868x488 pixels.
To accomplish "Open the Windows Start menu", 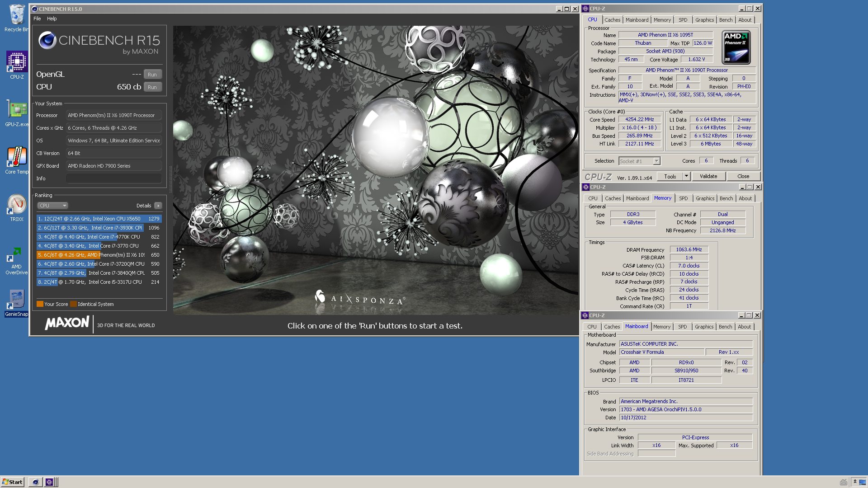I will [x=13, y=482].
